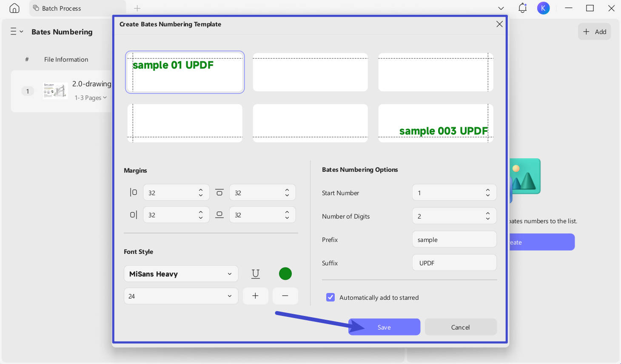Increase the Number of Digits value
The height and width of the screenshot is (364, 621).
(x=488, y=213)
